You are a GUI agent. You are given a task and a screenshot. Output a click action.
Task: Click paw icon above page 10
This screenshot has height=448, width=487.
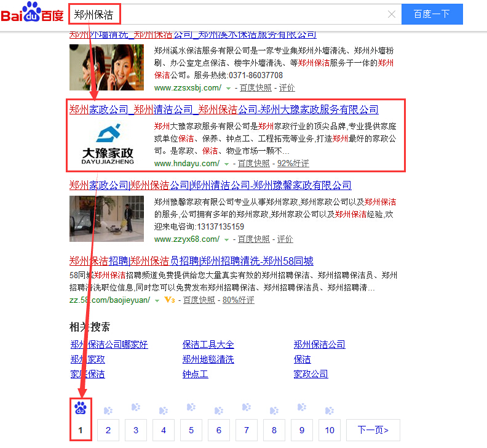tap(329, 410)
